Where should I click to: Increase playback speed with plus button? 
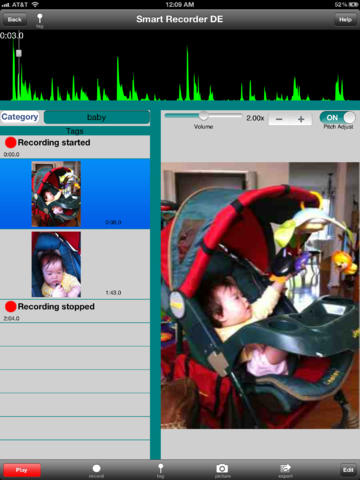[301, 119]
